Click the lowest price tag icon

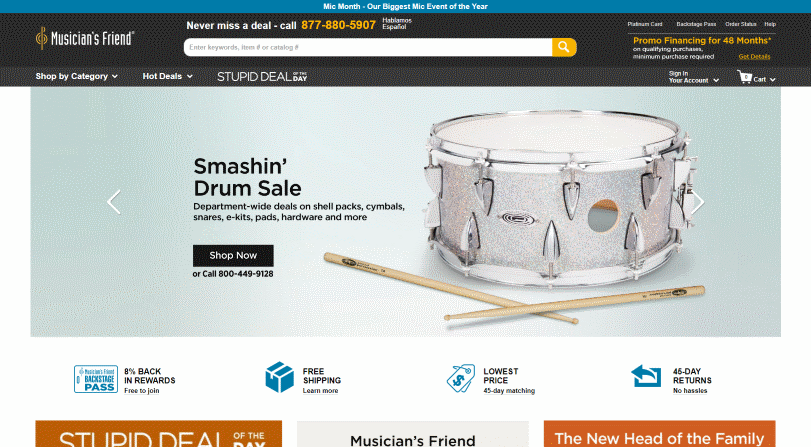(460, 378)
